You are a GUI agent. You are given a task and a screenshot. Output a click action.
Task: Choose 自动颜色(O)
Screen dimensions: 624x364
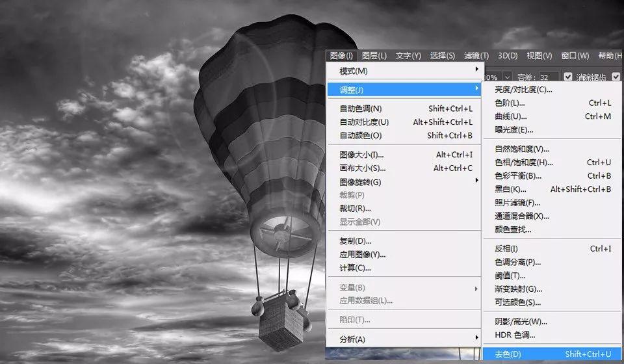[404, 136]
